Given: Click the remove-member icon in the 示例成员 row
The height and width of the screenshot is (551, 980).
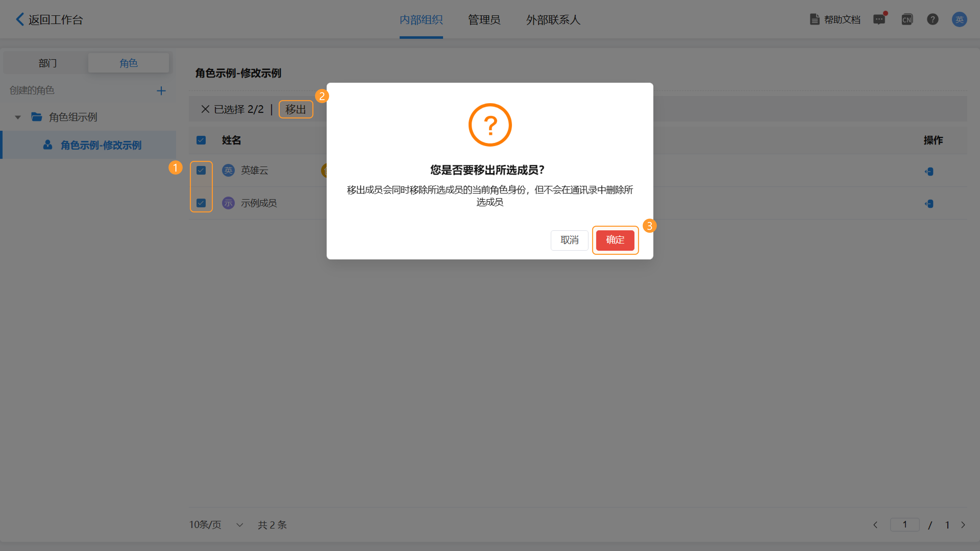Looking at the screenshot, I should (929, 204).
